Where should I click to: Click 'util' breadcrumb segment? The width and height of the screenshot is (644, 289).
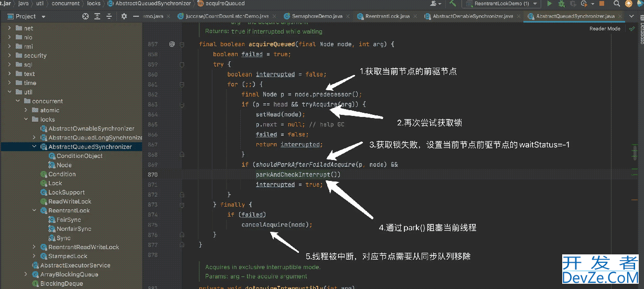pyautogui.click(x=40, y=4)
